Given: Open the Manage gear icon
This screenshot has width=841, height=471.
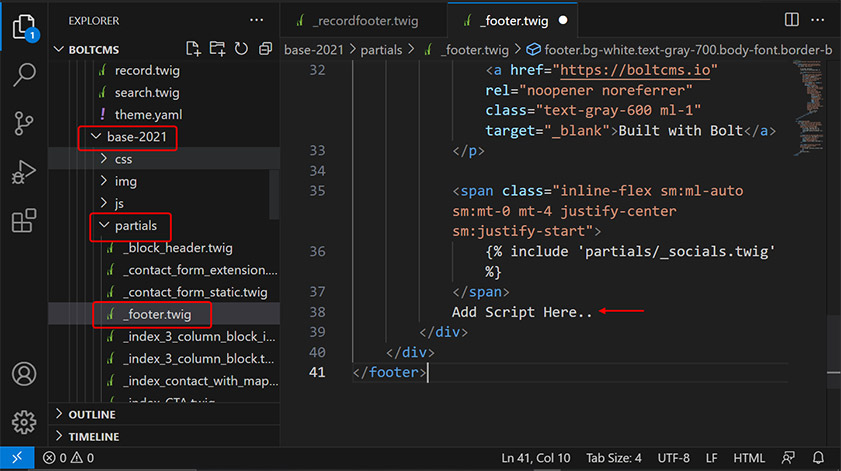Looking at the screenshot, I should pyautogui.click(x=24, y=422).
